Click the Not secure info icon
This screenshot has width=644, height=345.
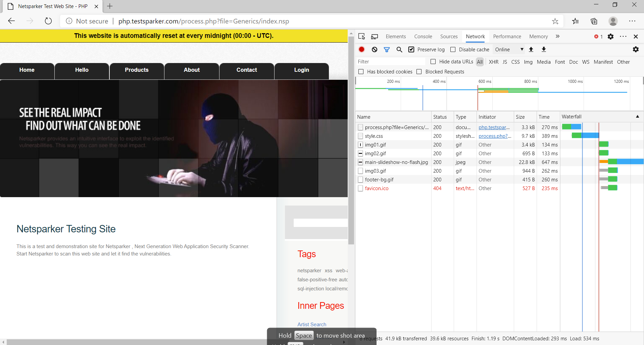tap(69, 21)
